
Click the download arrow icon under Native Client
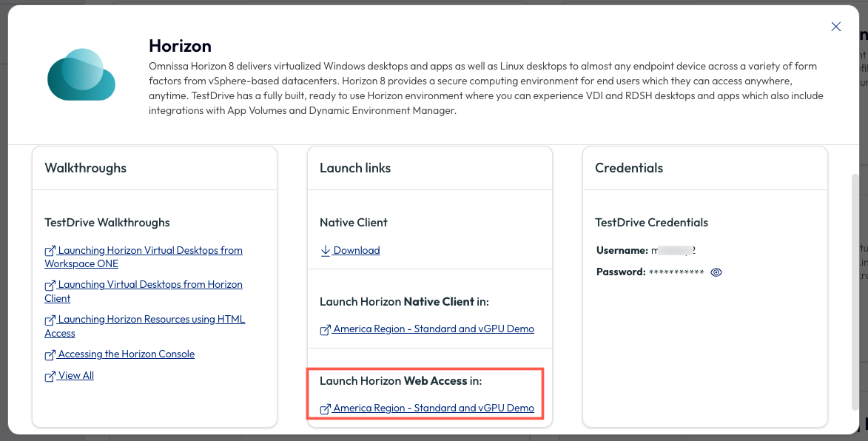point(326,251)
